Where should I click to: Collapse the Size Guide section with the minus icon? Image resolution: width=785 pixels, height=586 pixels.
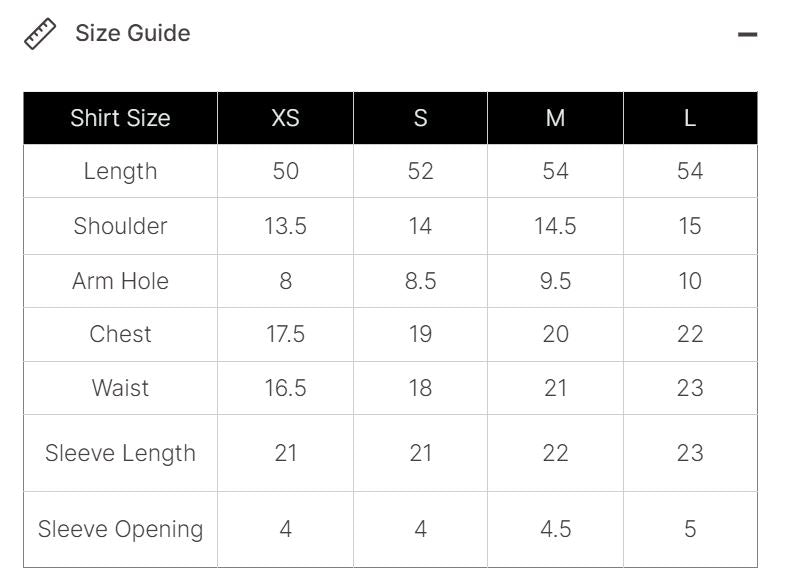pos(747,34)
